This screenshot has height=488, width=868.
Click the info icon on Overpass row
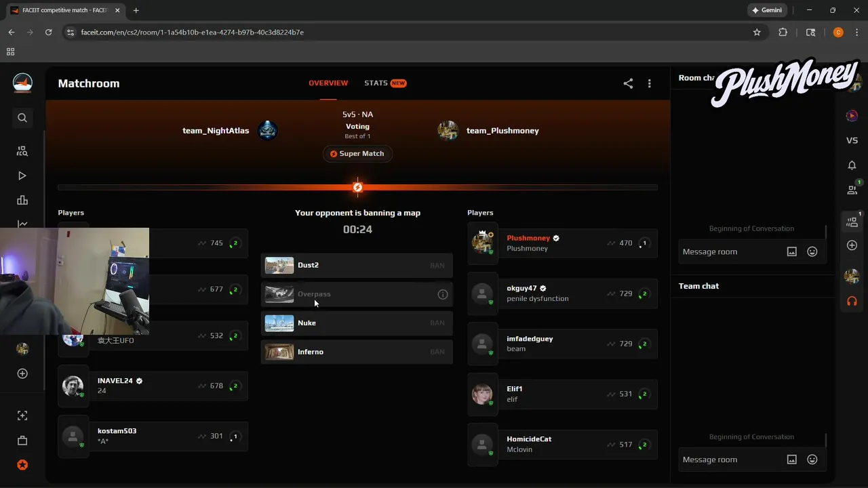(443, 294)
